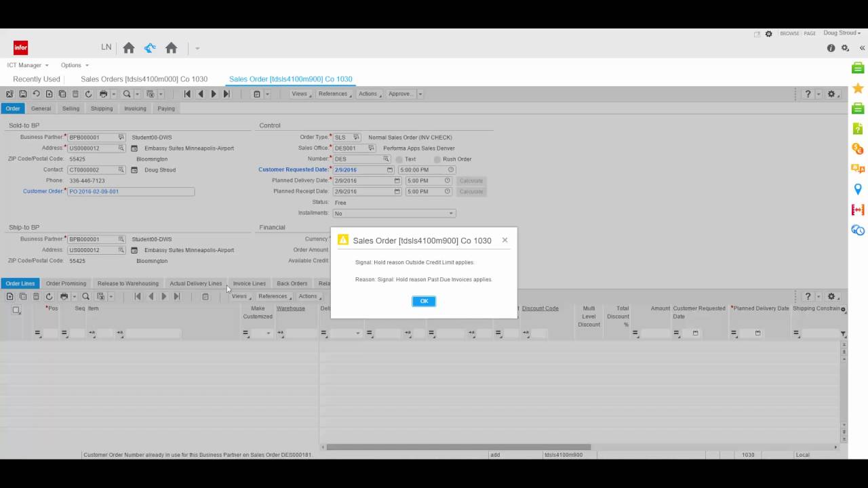
Task: Toggle the select-all checkbox in Order Lines
Action: [16, 310]
